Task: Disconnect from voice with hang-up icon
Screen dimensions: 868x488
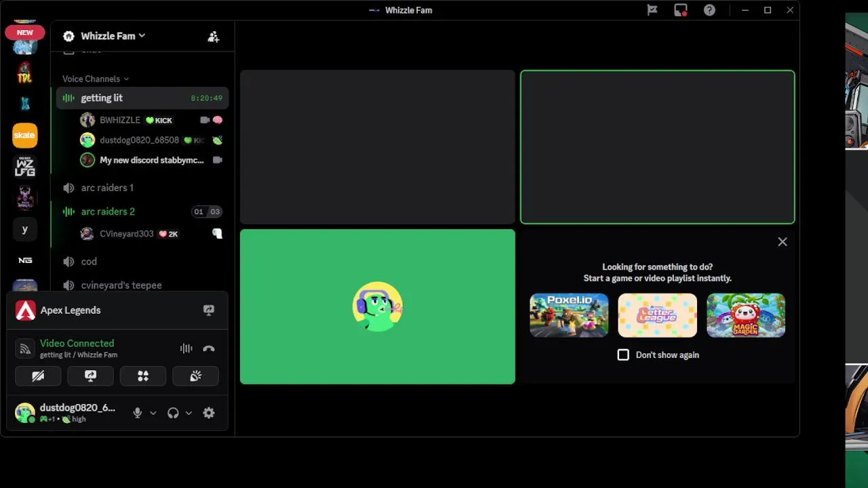Action: coord(208,348)
